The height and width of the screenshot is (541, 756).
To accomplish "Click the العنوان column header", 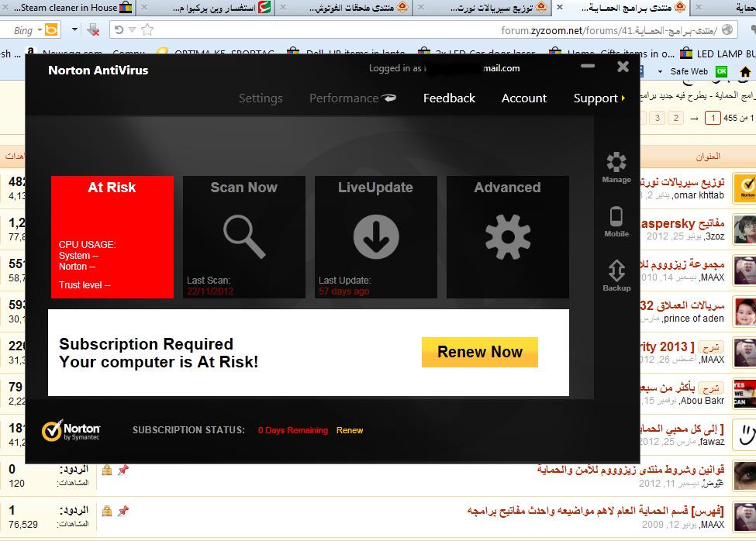I will 708,157.
